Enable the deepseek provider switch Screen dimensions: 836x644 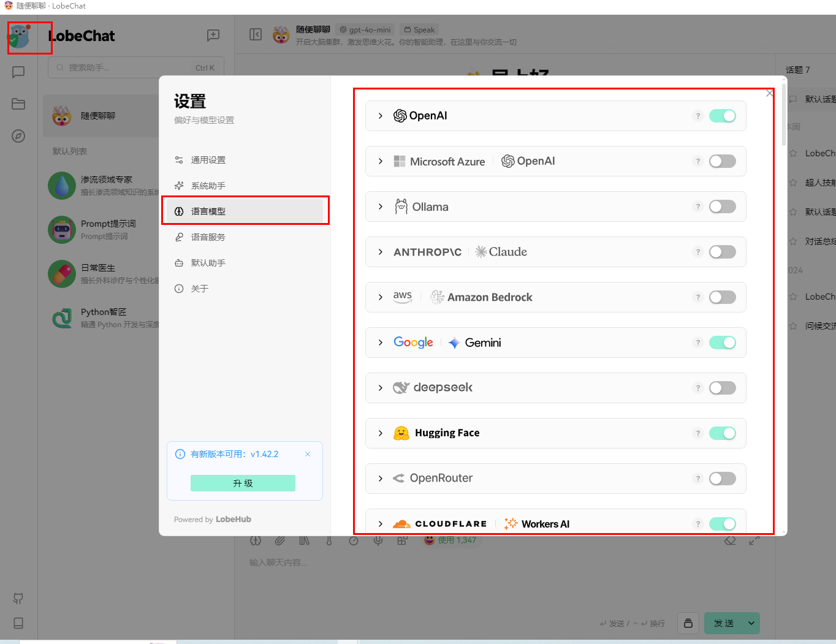(723, 388)
